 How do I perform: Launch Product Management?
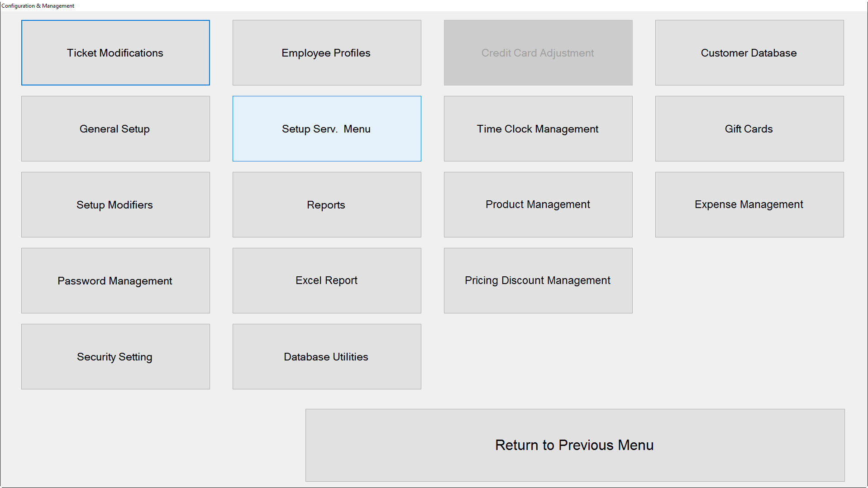[538, 204]
